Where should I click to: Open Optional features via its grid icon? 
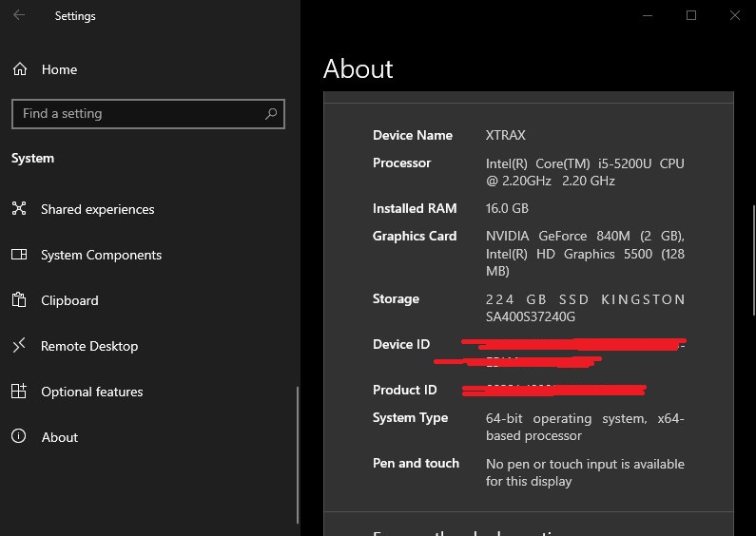[x=19, y=392]
